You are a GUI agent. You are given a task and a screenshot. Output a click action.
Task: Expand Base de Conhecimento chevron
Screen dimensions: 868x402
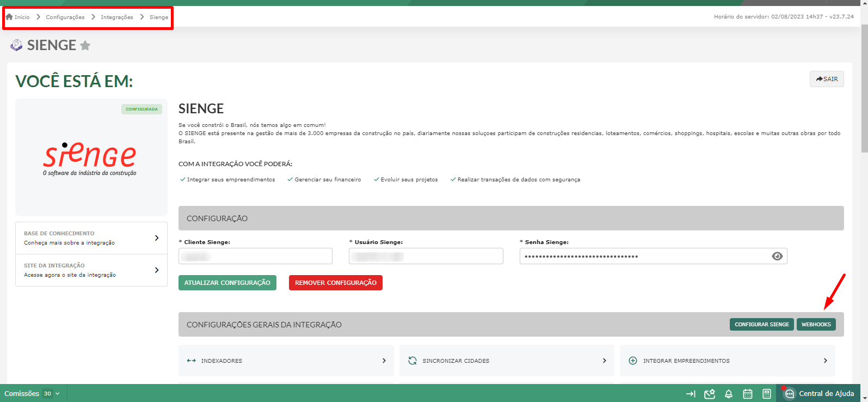(157, 238)
